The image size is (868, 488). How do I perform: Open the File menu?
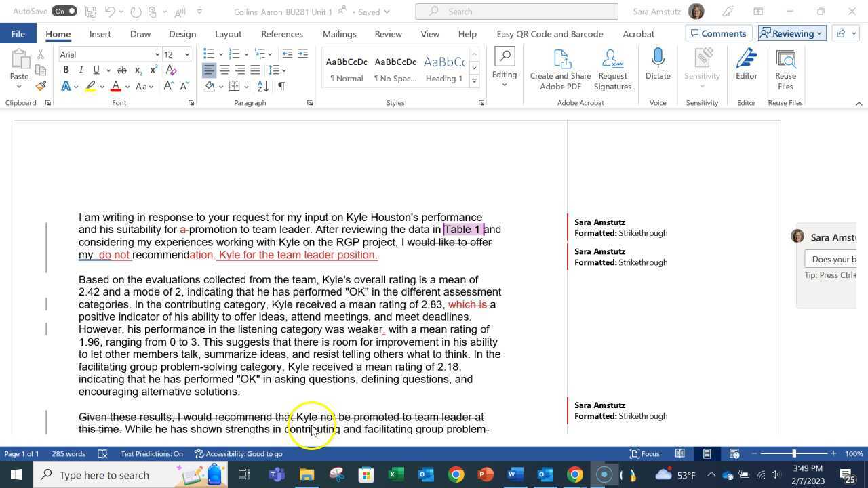tap(18, 34)
